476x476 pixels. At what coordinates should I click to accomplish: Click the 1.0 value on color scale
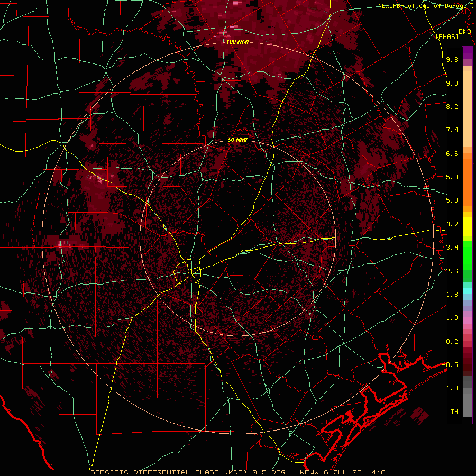pos(452,318)
